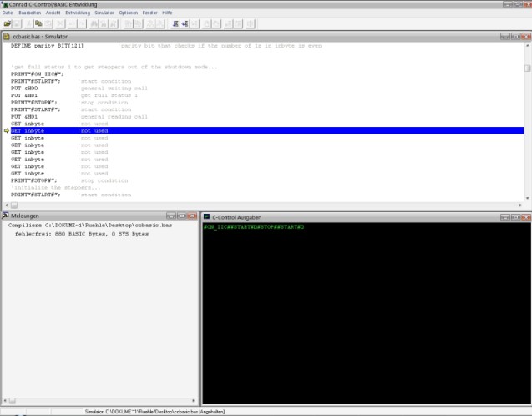Open the Optionen menu
The width and height of the screenshot is (532, 416).
click(x=129, y=13)
